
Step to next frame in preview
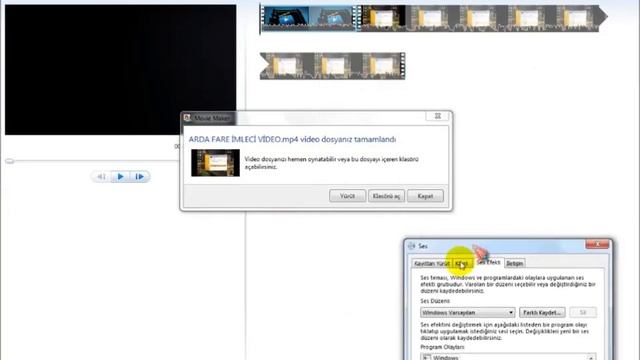point(140,177)
